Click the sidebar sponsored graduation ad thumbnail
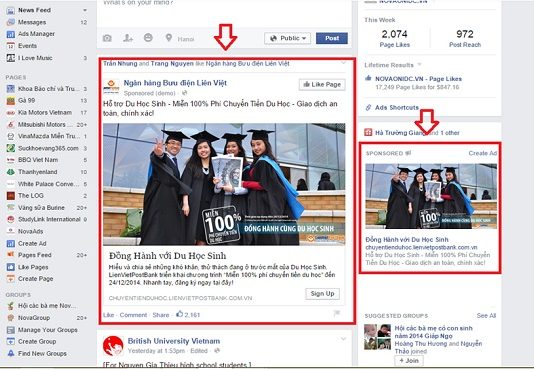 coord(431,196)
